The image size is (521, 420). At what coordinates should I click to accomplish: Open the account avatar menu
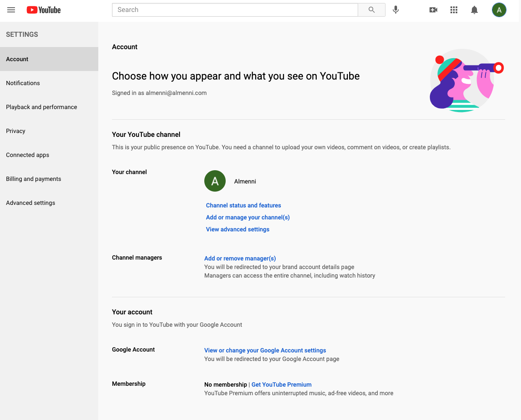point(499,10)
